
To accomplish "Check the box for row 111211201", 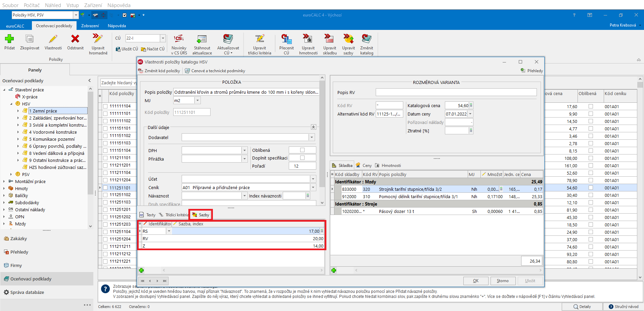I will click(105, 165).
